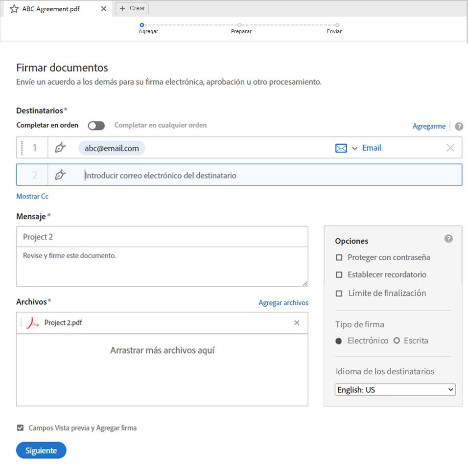468x476 pixels.
Task: Click the Email envelope icon for recipient 1
Action: coord(341,148)
